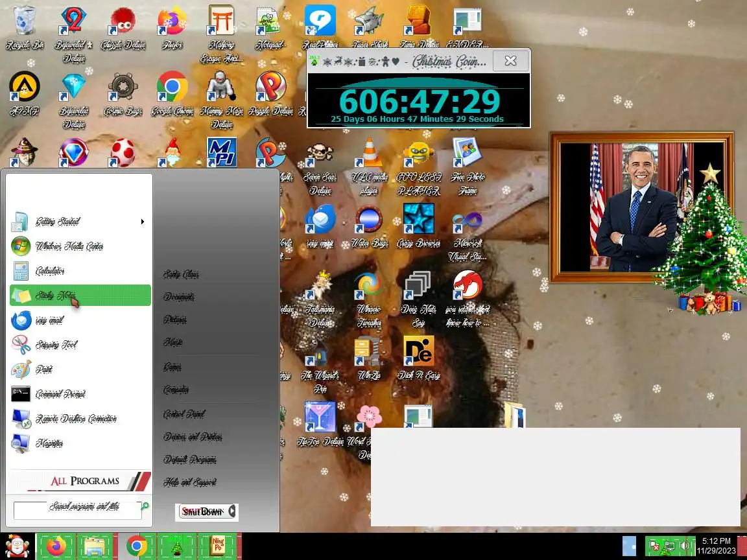
Task: Open Sticky Notes in the Start menu
Action: point(80,296)
